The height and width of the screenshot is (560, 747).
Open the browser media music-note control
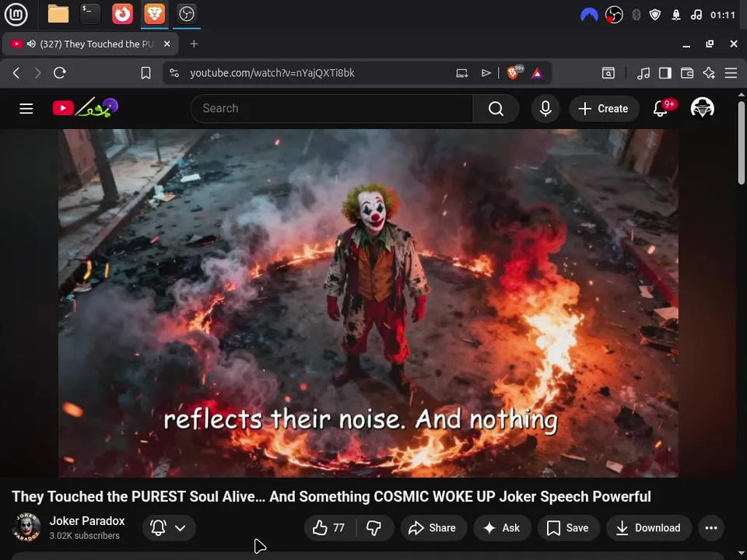click(x=644, y=73)
